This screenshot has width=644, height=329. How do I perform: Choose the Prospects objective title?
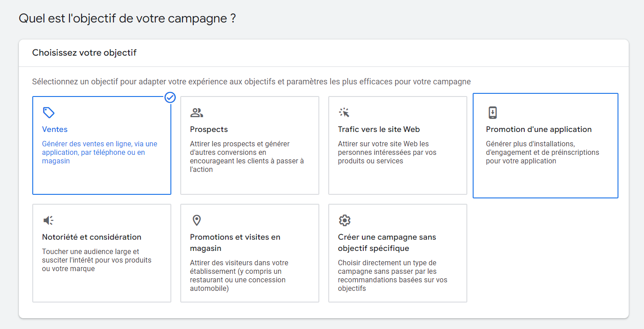tap(209, 129)
